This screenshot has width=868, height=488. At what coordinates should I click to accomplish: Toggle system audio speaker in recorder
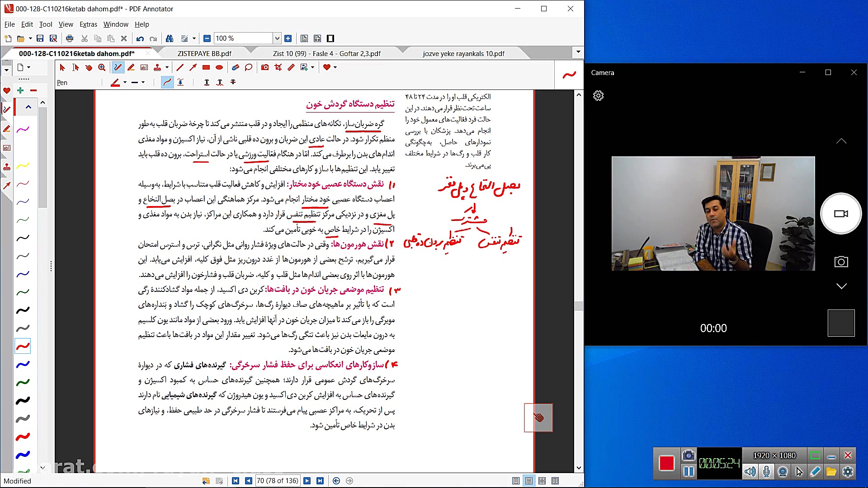click(x=750, y=472)
